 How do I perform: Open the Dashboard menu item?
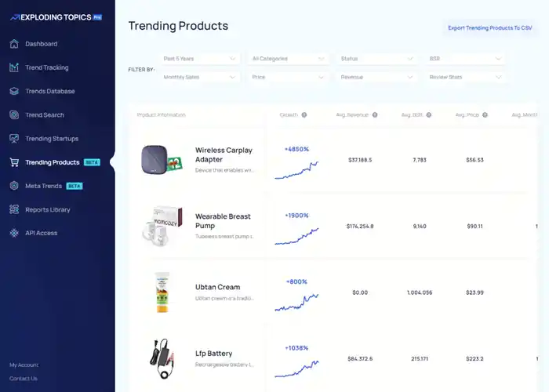42,44
